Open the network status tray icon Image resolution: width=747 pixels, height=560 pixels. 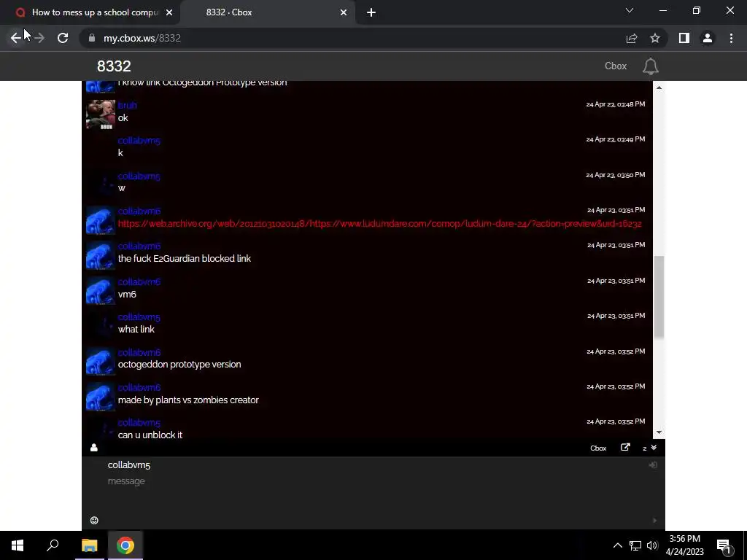point(635,545)
